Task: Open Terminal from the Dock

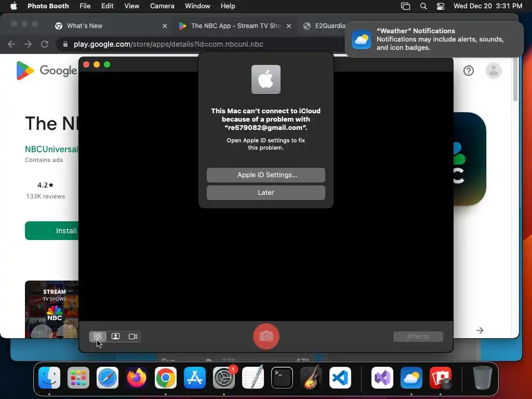Action: point(282,378)
